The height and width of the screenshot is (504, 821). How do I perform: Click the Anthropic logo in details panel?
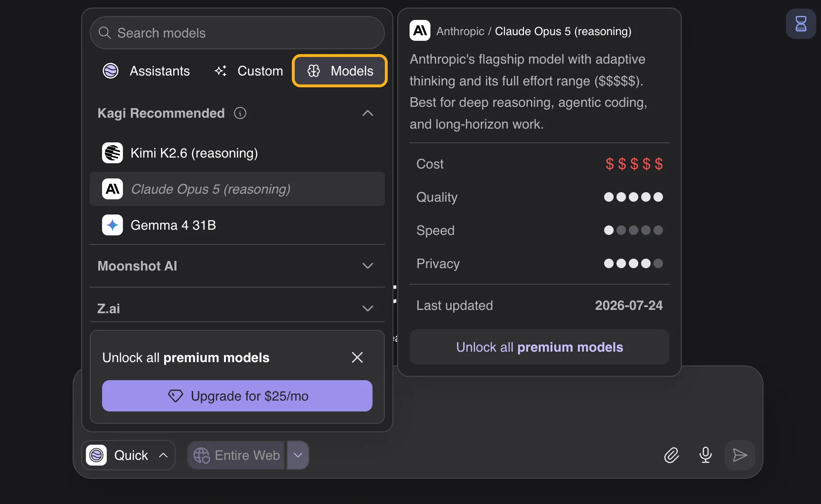(x=420, y=31)
